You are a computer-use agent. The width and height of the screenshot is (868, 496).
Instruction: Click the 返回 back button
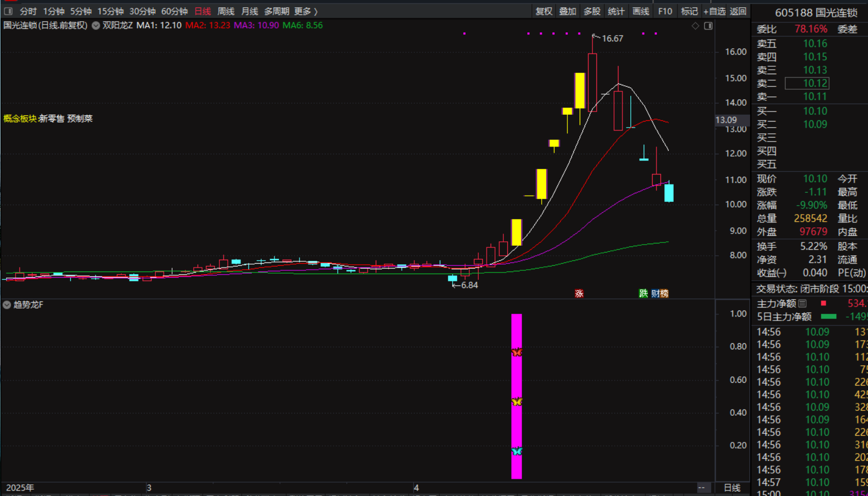(x=738, y=11)
